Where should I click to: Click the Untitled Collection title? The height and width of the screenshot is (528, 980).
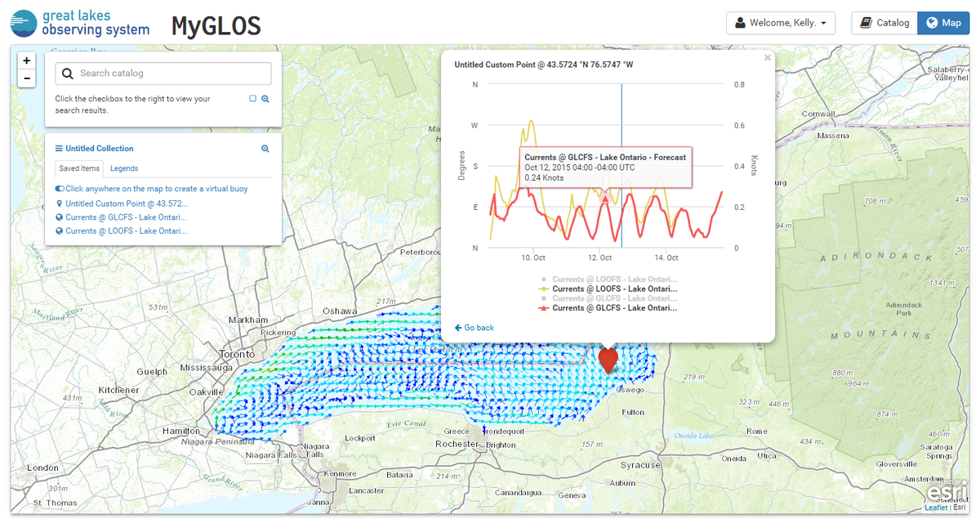(x=100, y=149)
